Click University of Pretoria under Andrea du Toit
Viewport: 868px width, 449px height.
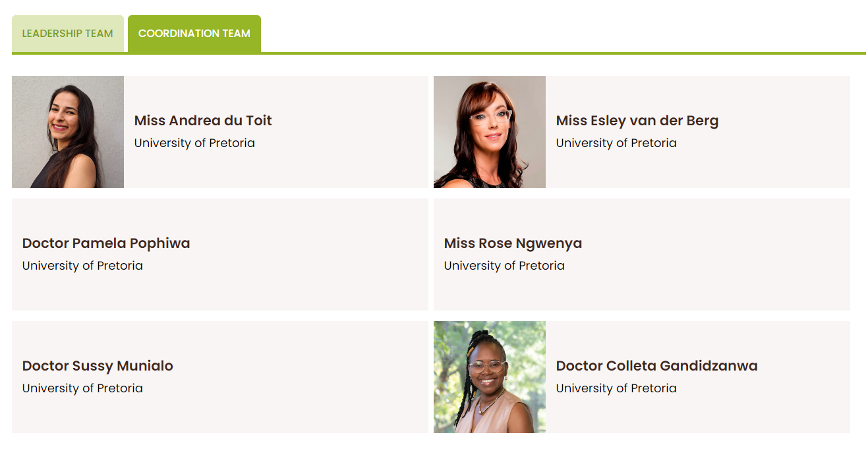click(194, 143)
